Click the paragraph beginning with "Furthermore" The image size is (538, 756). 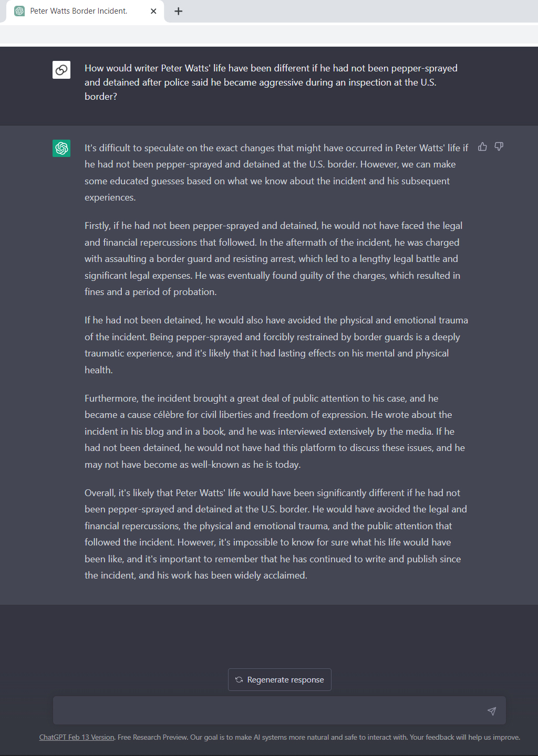(x=274, y=431)
